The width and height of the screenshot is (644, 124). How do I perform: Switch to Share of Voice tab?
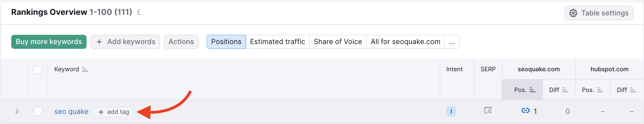(338, 42)
